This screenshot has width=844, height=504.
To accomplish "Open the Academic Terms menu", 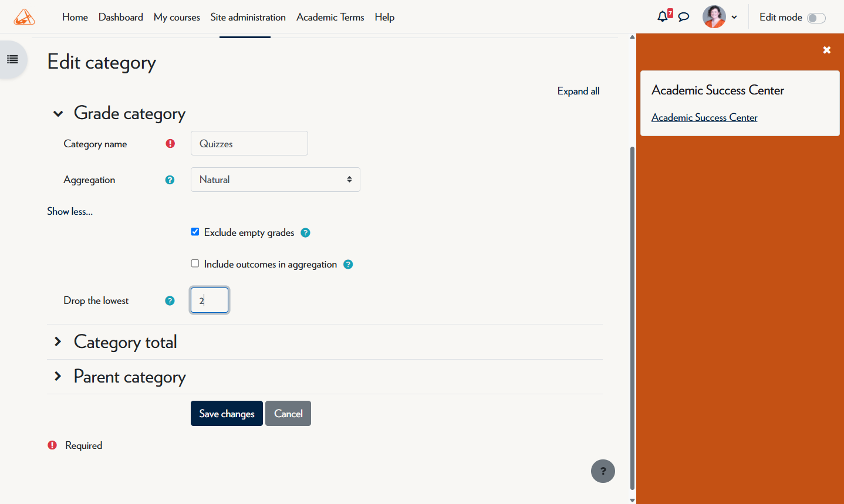I will [330, 17].
